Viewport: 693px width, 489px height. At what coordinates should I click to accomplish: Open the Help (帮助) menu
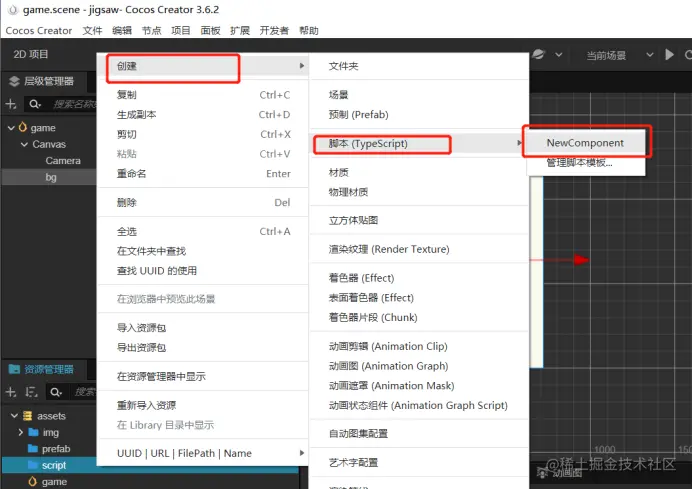click(308, 31)
